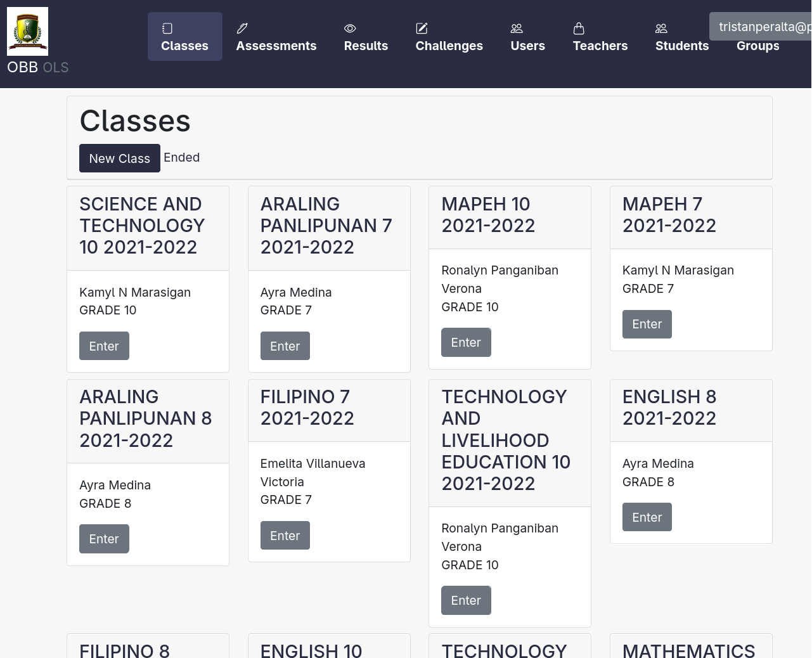
Task: Open tristanperalta account dropdown
Action: 761,27
